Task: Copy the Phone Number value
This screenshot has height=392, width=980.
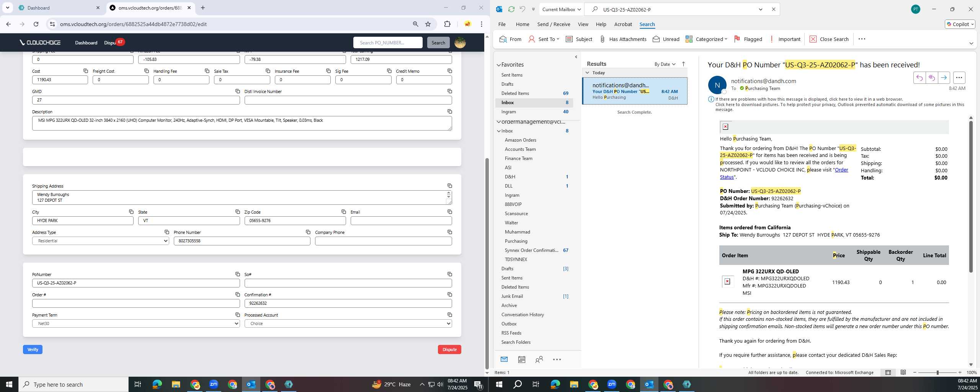Action: (x=308, y=232)
